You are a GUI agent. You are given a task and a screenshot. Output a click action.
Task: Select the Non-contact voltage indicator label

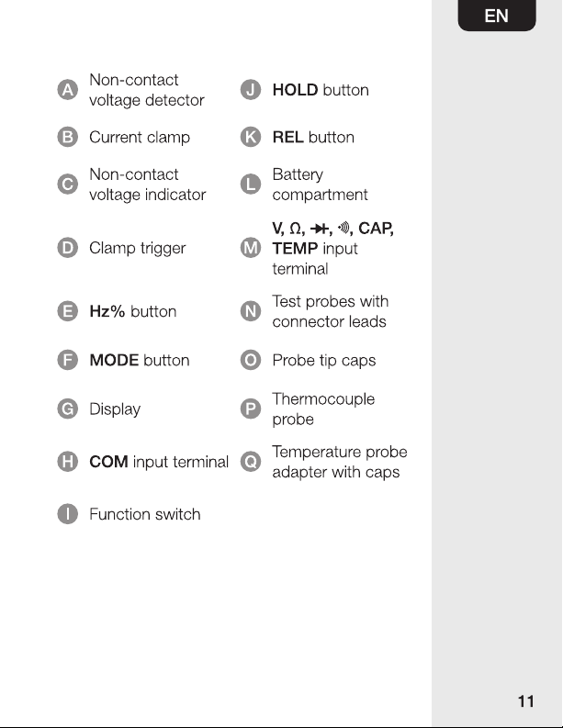tap(147, 185)
